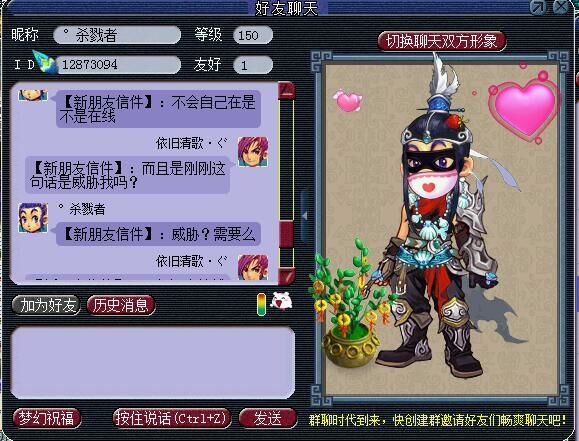
Task: Click 依旧清歌 pink-haired avatar
Action: (x=253, y=151)
